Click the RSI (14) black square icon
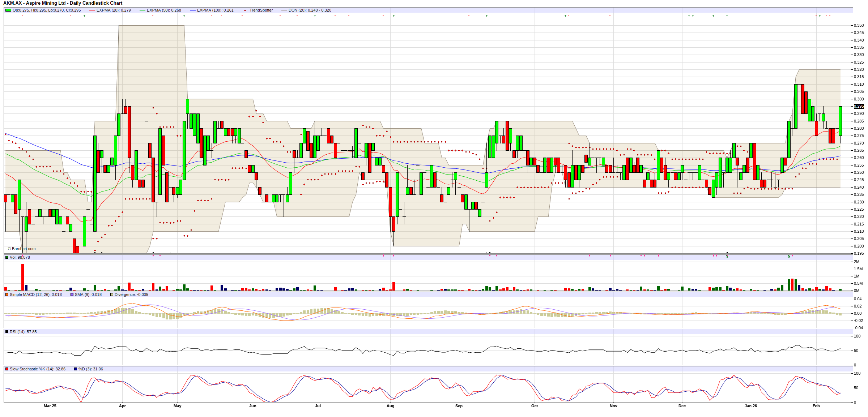Image resolution: width=868 pixels, height=417 pixels. click(7, 332)
